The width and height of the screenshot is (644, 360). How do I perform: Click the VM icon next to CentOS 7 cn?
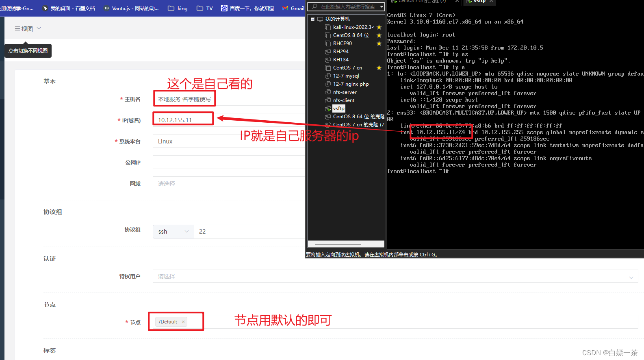tap(328, 68)
